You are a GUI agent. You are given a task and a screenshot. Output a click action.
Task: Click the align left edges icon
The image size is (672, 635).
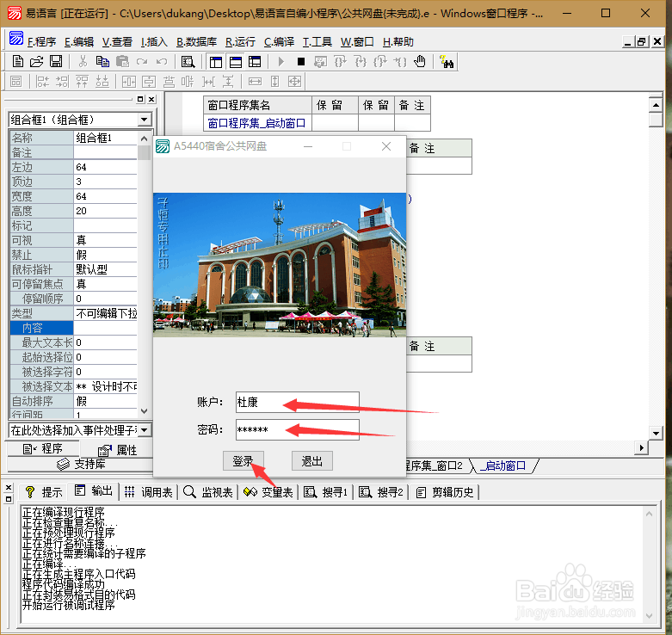tap(42, 82)
